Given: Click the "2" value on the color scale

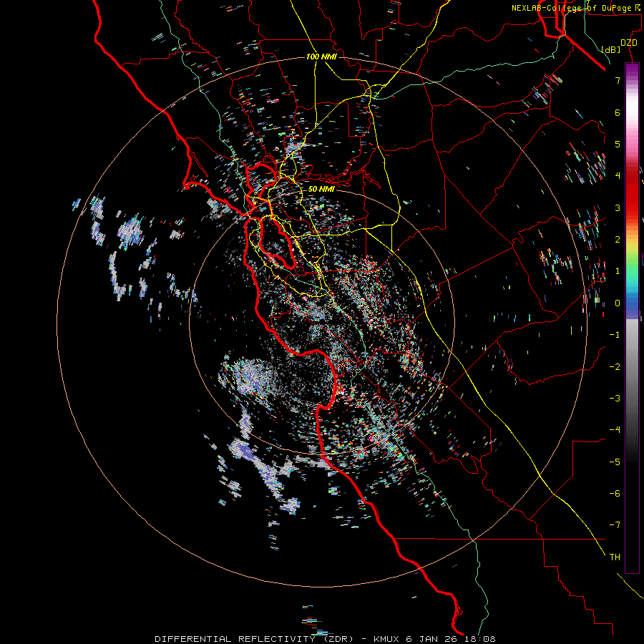Looking at the screenshot, I should (618, 240).
